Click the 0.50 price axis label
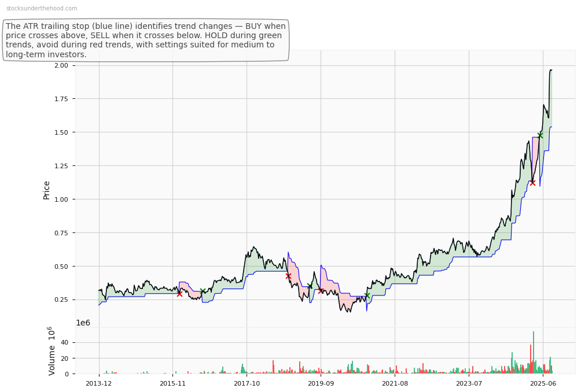 [61, 267]
